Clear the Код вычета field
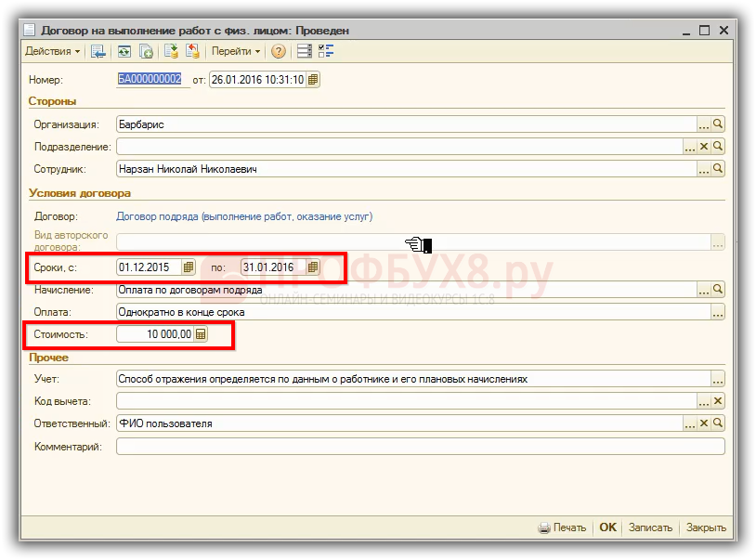 click(718, 401)
